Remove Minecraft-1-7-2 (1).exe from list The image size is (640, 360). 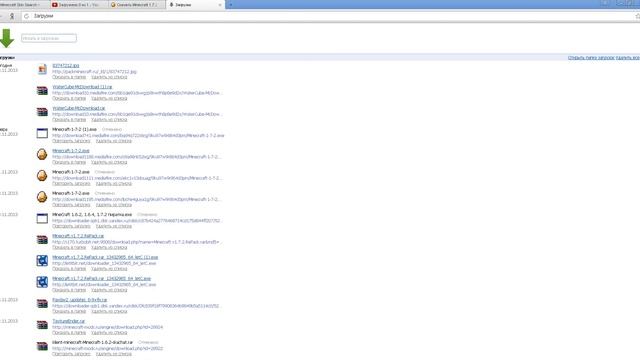click(x=114, y=141)
